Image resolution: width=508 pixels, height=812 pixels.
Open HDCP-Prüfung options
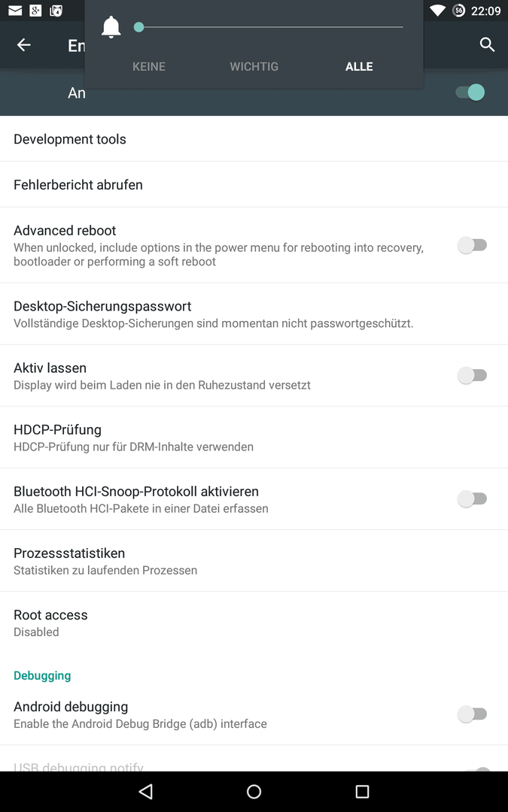point(254,438)
